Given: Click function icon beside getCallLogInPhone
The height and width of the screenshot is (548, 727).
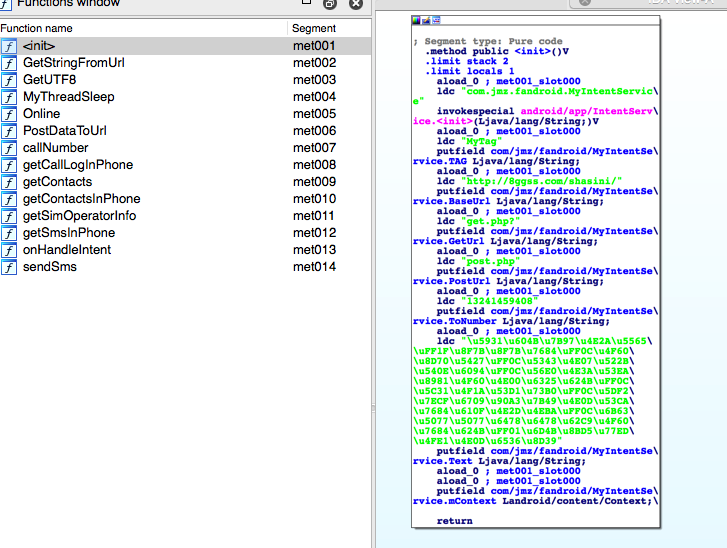Looking at the screenshot, I should (9, 165).
